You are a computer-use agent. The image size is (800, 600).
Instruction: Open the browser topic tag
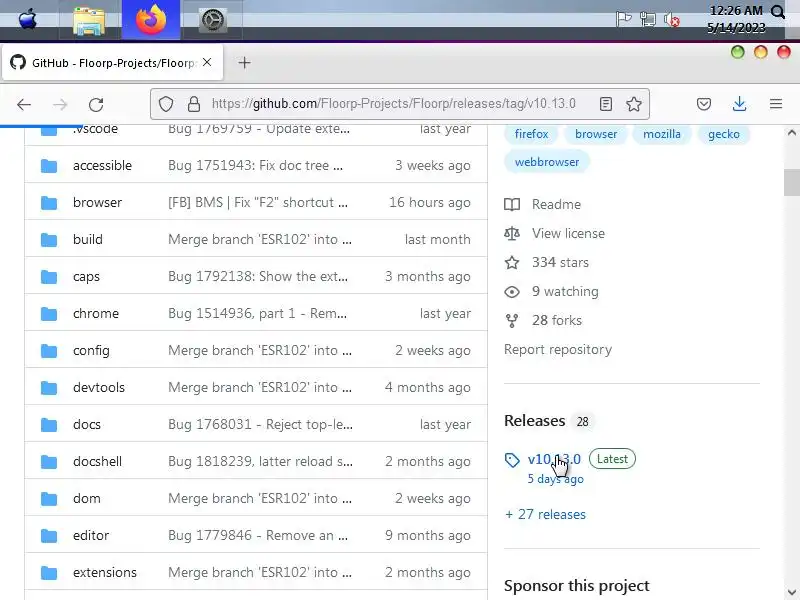pyautogui.click(x=596, y=134)
